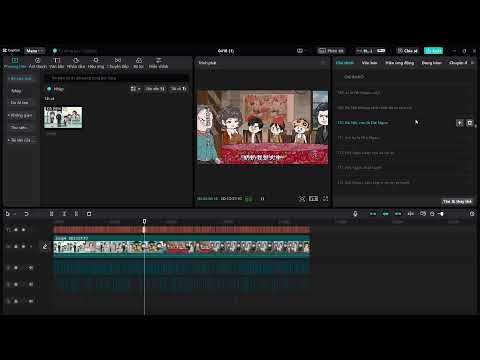Click the find and replace button

457,201
